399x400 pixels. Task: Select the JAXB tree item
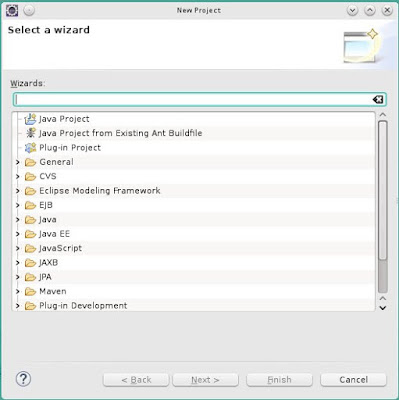pos(48,263)
